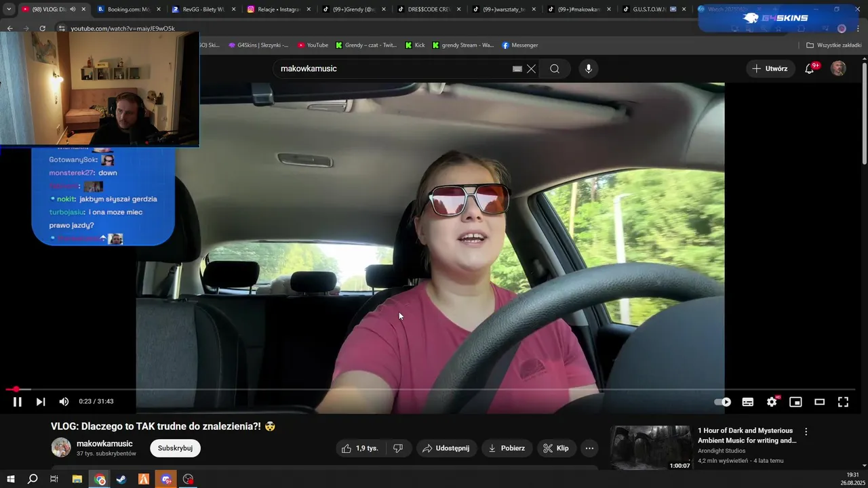Pause the YouTube video

coord(18,402)
